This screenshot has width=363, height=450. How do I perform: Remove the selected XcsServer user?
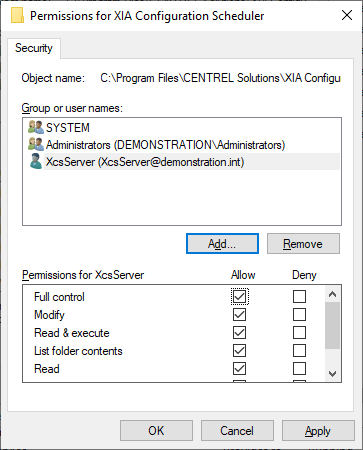click(303, 244)
